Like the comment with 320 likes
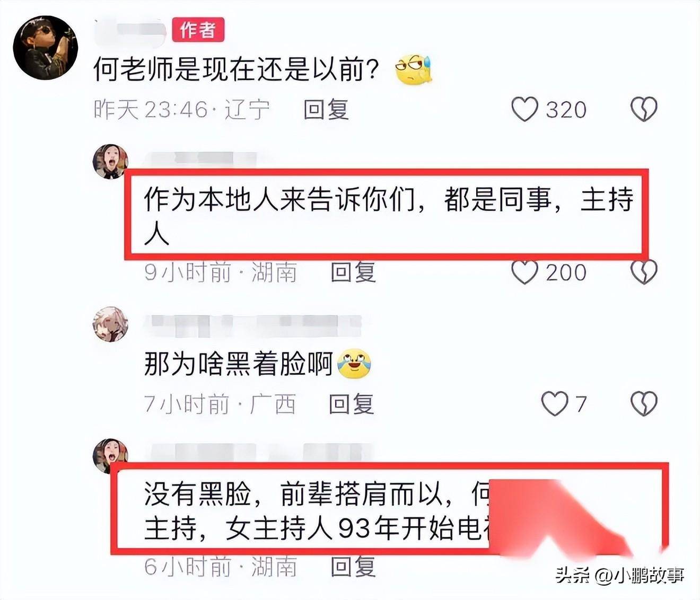Screen dimensions: 700x600 point(524,109)
